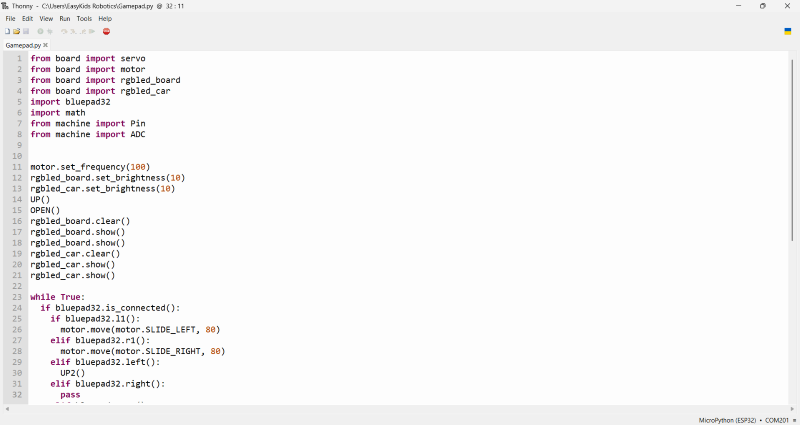Open the Edit menu
The width and height of the screenshot is (800, 425).
(x=28, y=18)
